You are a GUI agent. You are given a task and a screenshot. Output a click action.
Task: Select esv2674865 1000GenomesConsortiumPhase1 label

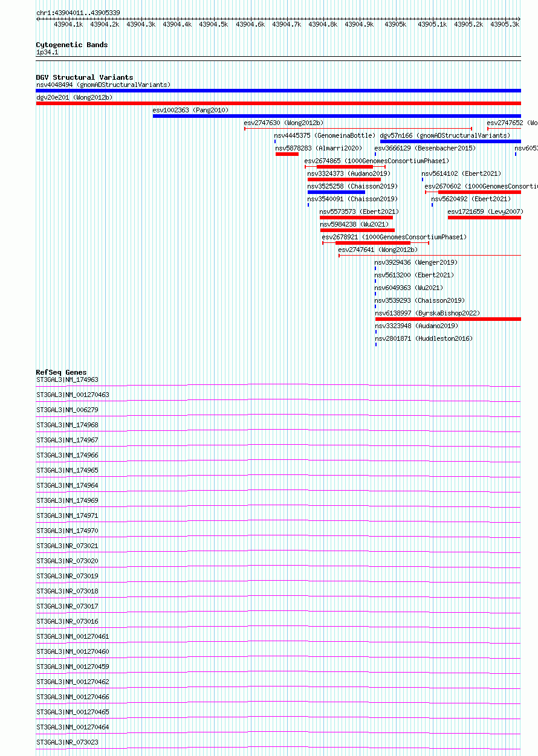pos(377,161)
